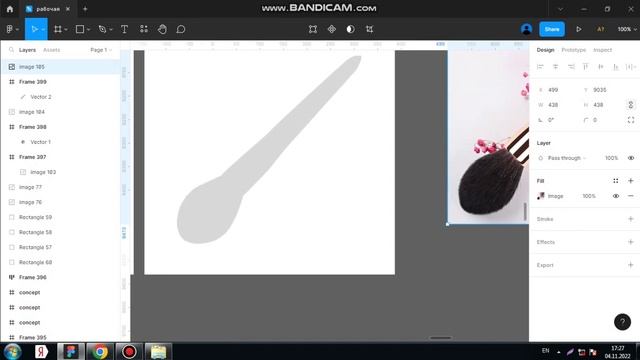Switch to the Design tab
The height and width of the screenshot is (360, 640).
tap(545, 50)
